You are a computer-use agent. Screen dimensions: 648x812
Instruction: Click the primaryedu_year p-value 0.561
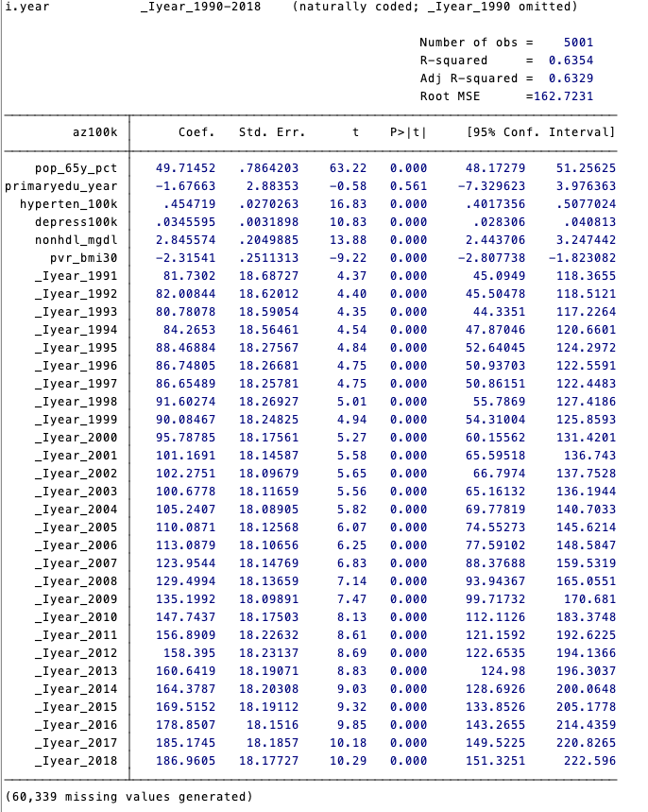408,185
